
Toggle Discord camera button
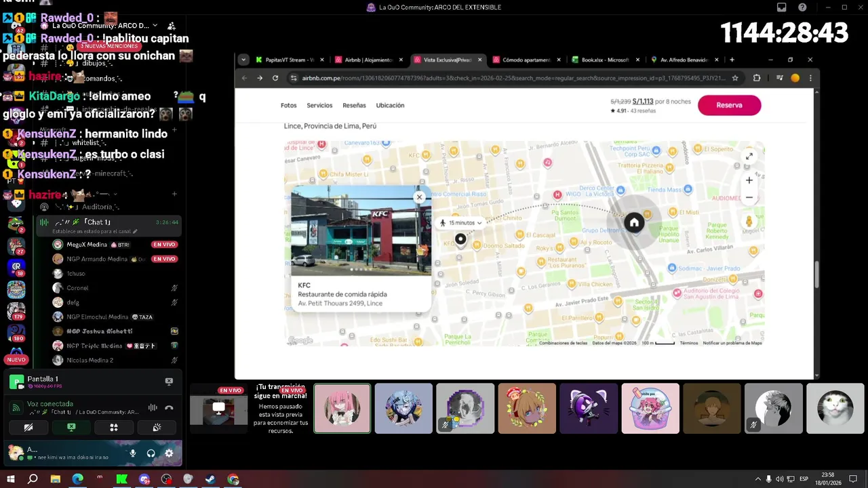coord(28,428)
